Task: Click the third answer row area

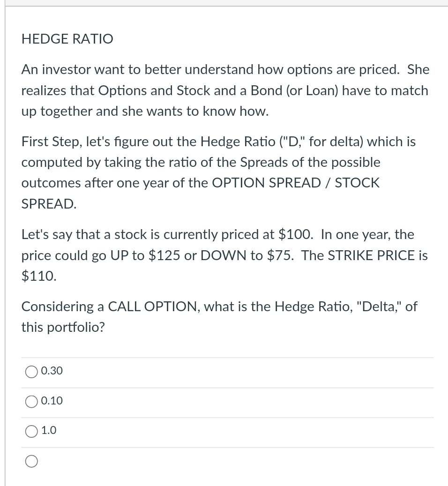Action: point(227,431)
